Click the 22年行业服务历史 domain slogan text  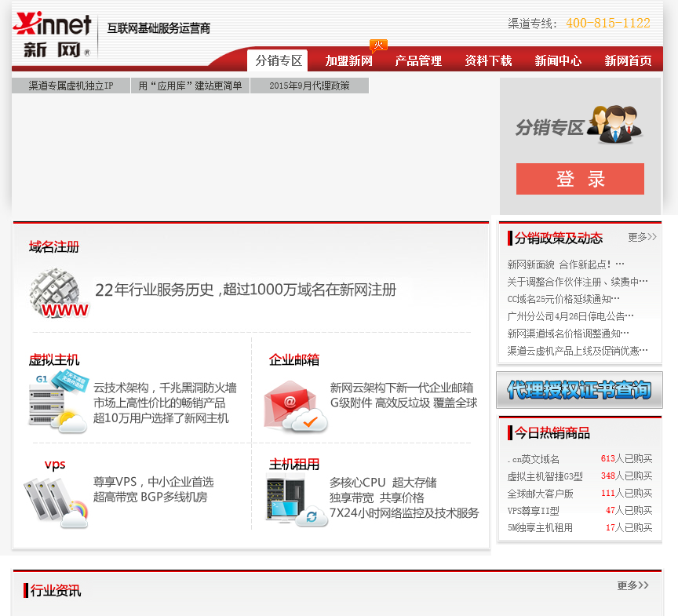246,290
